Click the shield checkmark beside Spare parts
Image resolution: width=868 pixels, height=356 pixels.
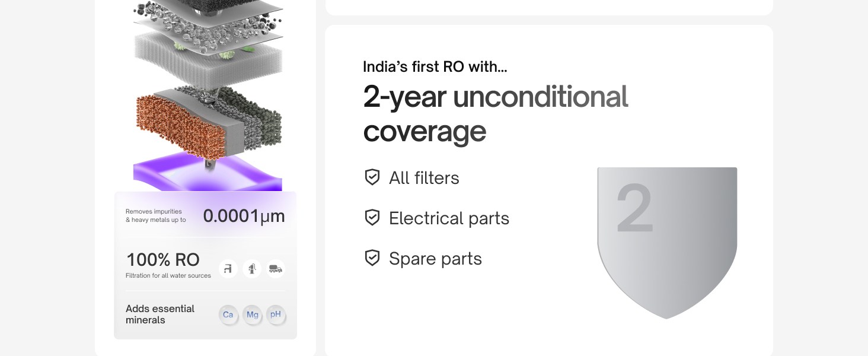372,258
